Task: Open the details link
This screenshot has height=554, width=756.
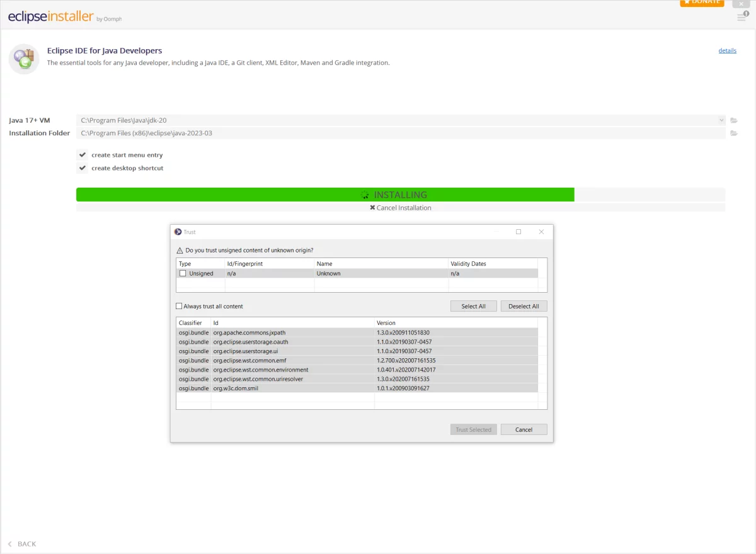Action: (727, 50)
